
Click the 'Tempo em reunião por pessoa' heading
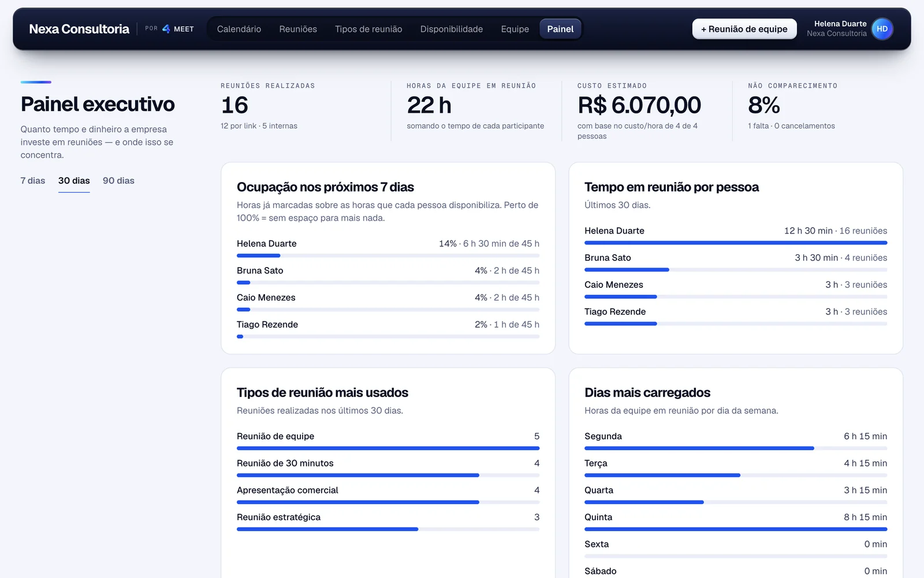point(672,187)
